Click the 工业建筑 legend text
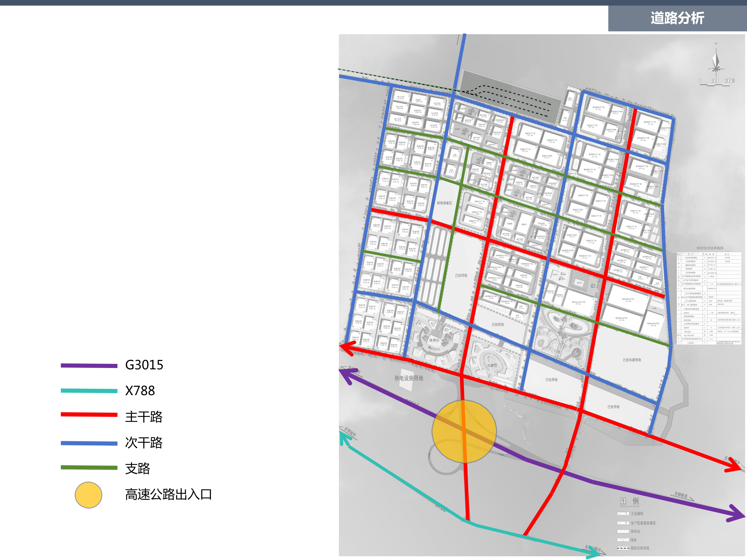The width and height of the screenshot is (747, 560). (637, 513)
